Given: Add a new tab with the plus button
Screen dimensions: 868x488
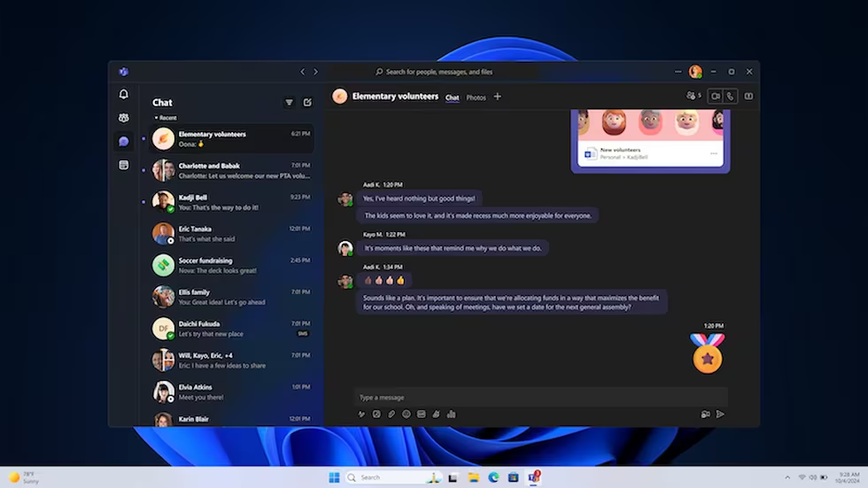Looking at the screenshot, I should pyautogui.click(x=497, y=97).
